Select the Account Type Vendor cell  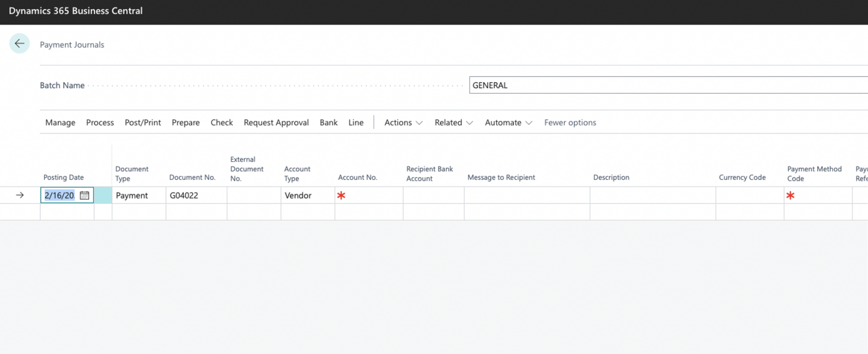tap(308, 195)
